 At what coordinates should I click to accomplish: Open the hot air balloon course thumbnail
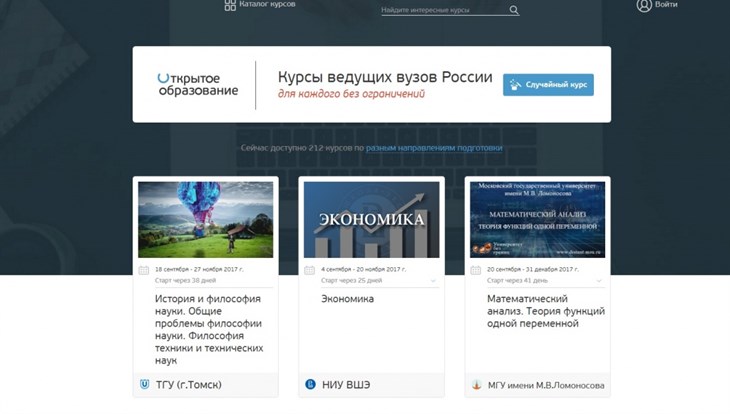[x=206, y=219]
